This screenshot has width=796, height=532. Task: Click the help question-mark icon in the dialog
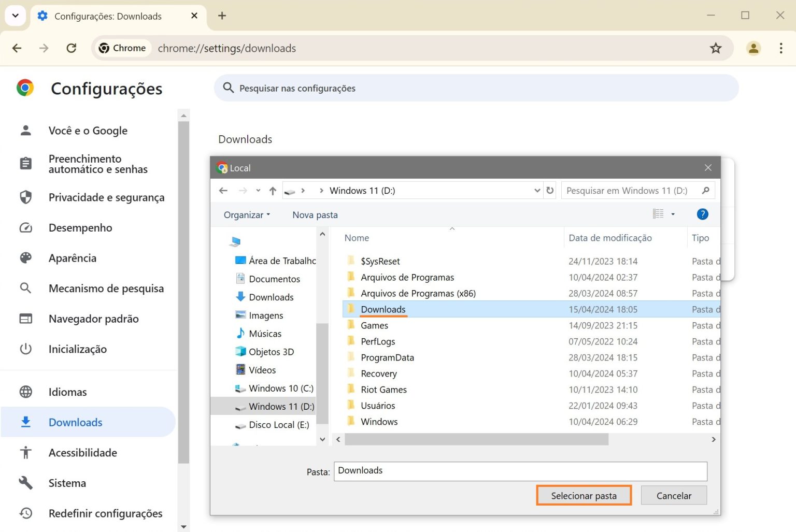click(x=702, y=214)
